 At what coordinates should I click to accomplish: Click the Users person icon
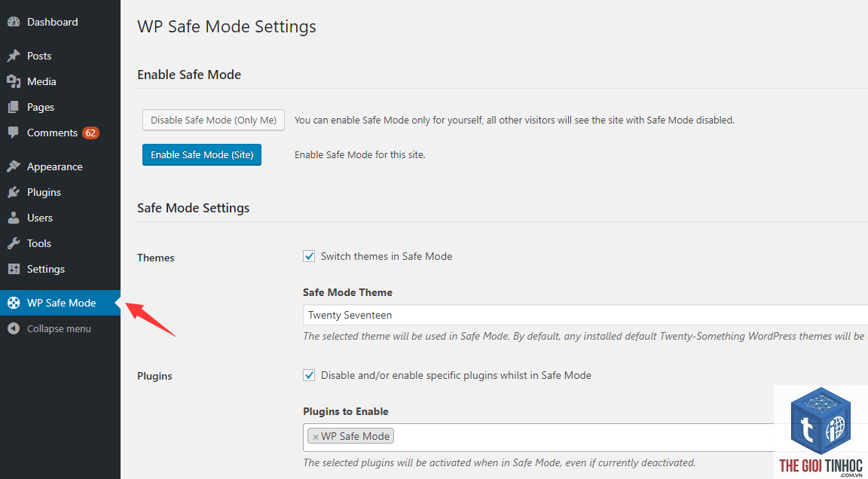(14, 218)
